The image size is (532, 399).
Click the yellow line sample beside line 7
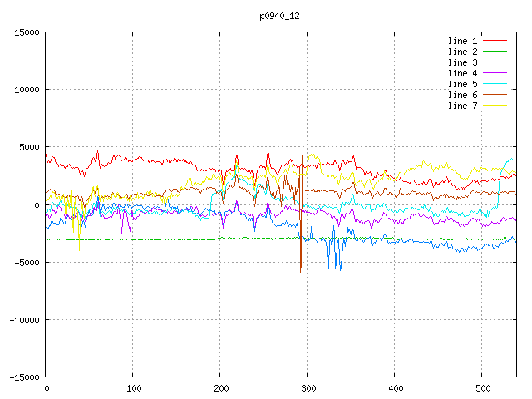coord(495,106)
